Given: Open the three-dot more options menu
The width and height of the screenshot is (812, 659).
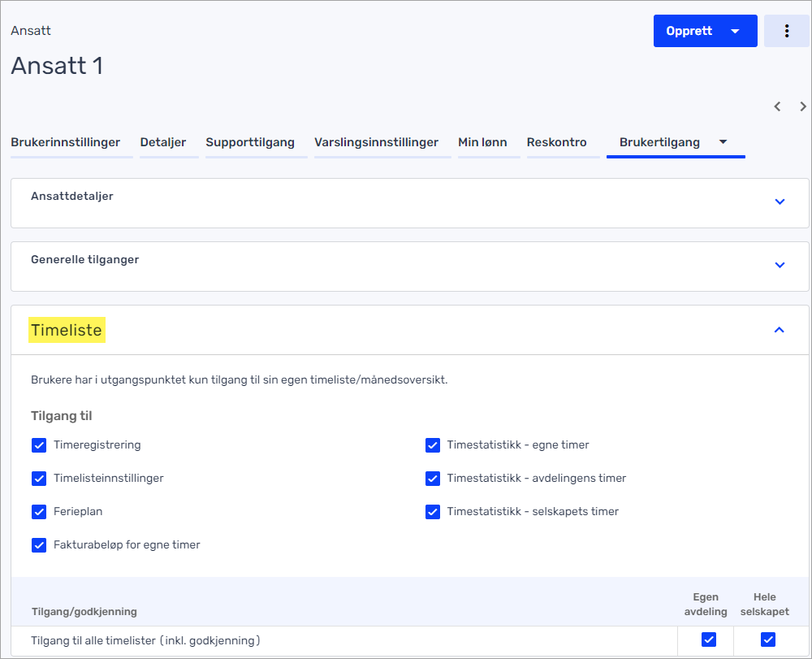Looking at the screenshot, I should (x=786, y=31).
